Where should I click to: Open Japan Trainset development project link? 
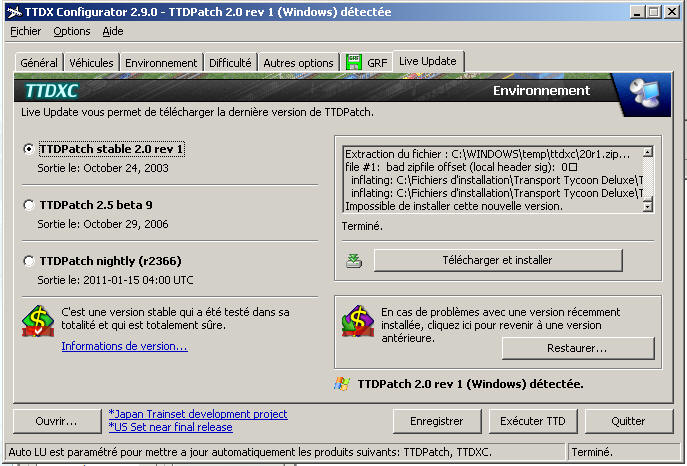coord(198,414)
